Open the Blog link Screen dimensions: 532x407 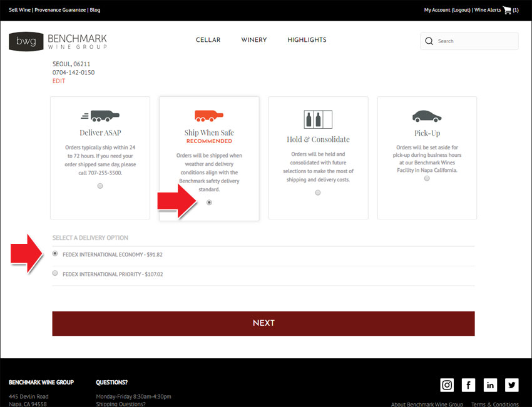95,10
